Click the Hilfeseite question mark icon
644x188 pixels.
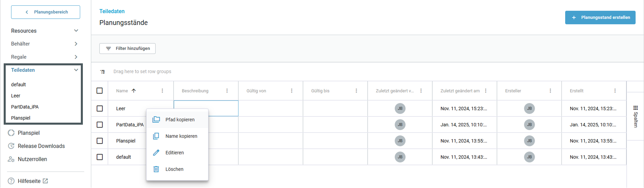pos(11,181)
